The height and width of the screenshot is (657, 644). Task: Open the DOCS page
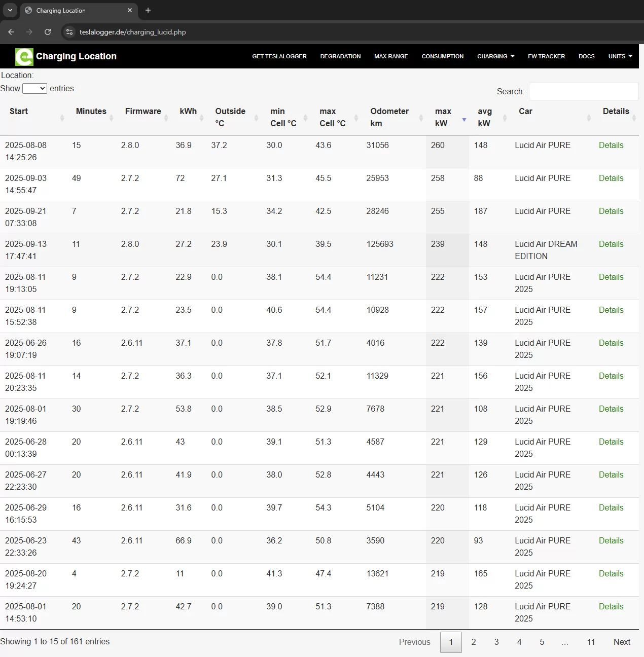point(586,56)
